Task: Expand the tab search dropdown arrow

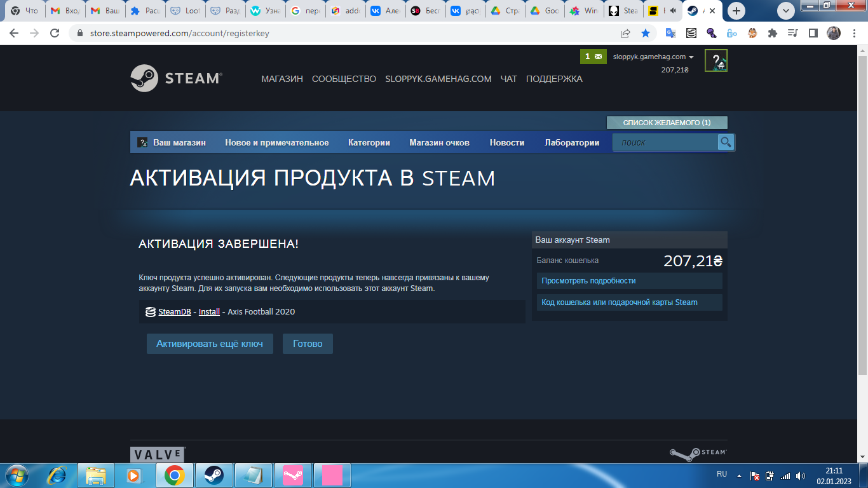Action: pyautogui.click(x=786, y=11)
